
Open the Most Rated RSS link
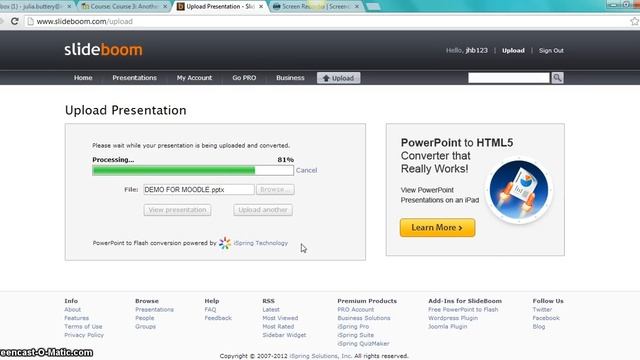tap(278, 327)
